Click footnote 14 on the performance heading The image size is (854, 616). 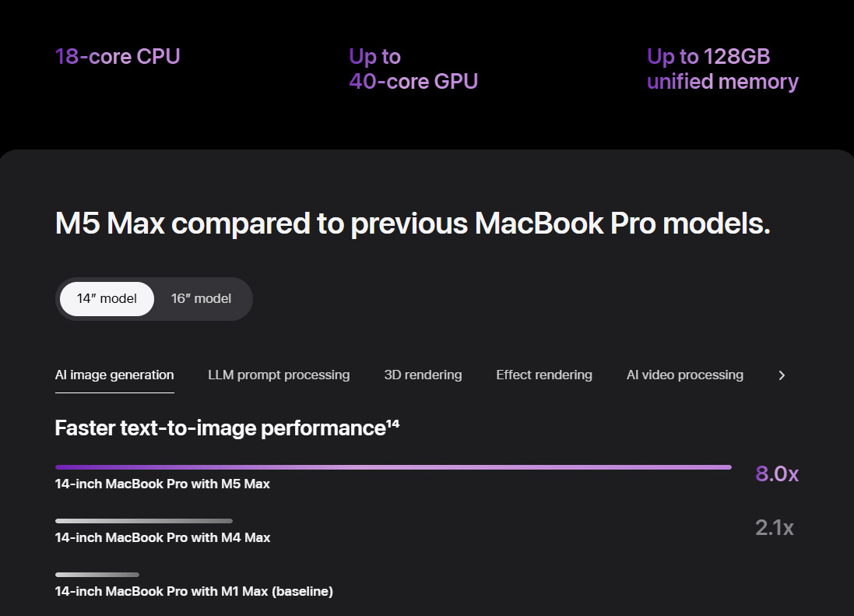click(393, 422)
